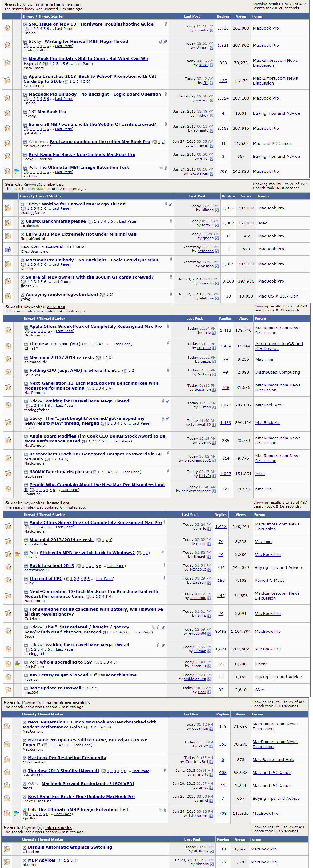Image resolution: width=313 pixels, height=868 pixels.
Task: Open the SMC Issue on MBP 13 thread
Action: [x=91, y=24]
